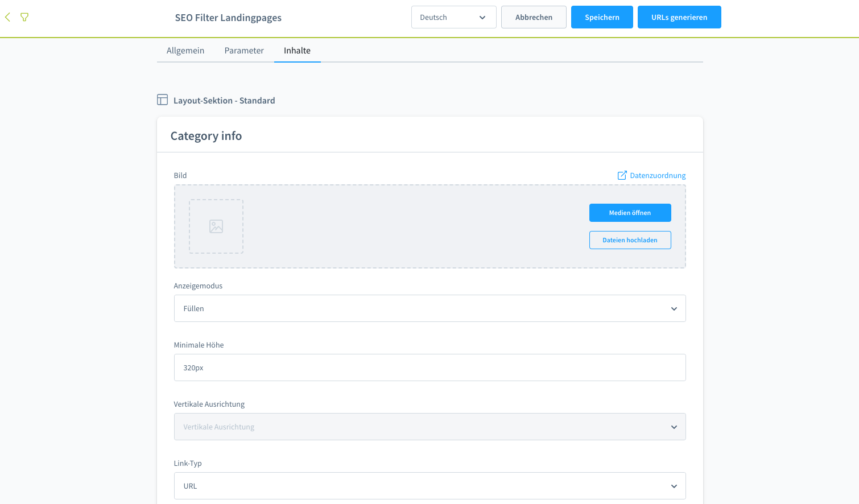Click the green filter funnel icon

click(24, 17)
